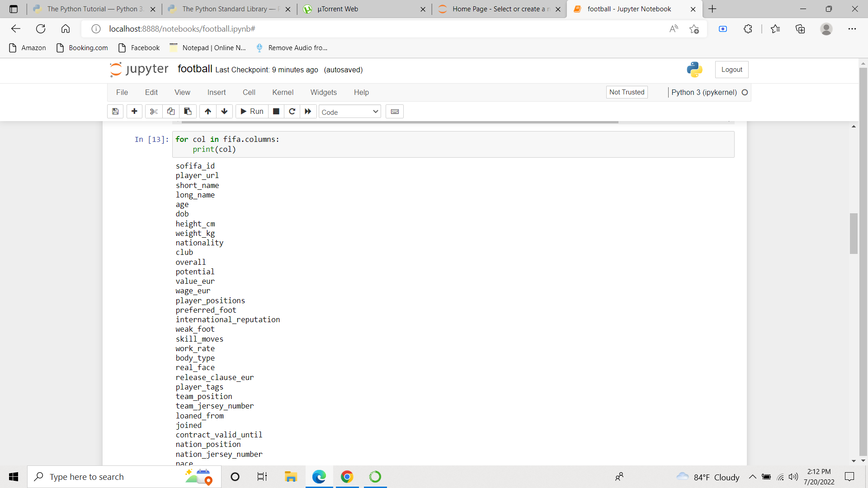Open the Cell menu

(x=249, y=92)
